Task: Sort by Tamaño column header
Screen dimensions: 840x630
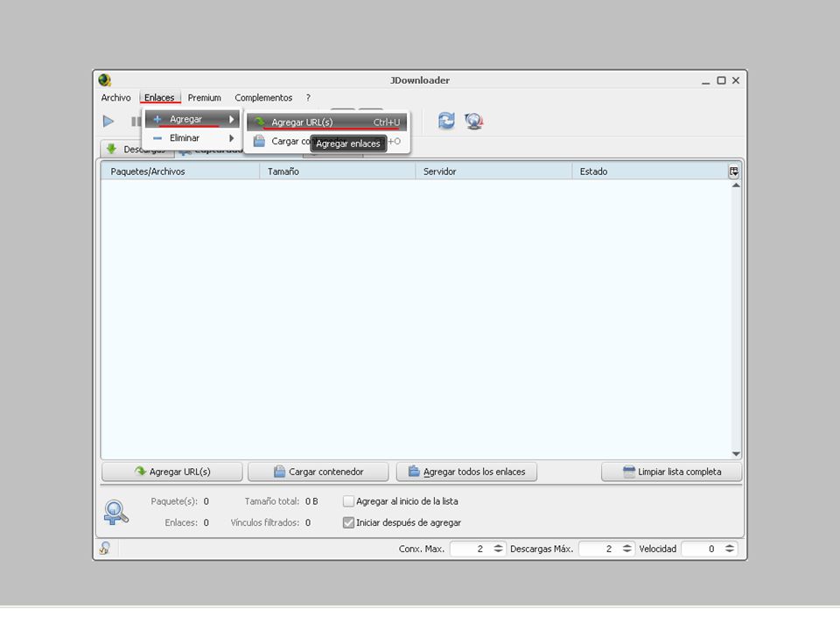Action: 338,171
